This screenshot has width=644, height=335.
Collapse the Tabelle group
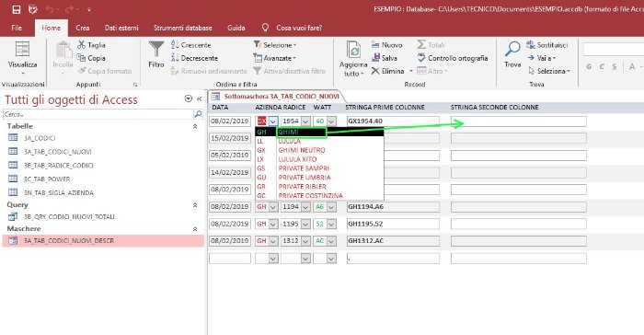point(195,127)
